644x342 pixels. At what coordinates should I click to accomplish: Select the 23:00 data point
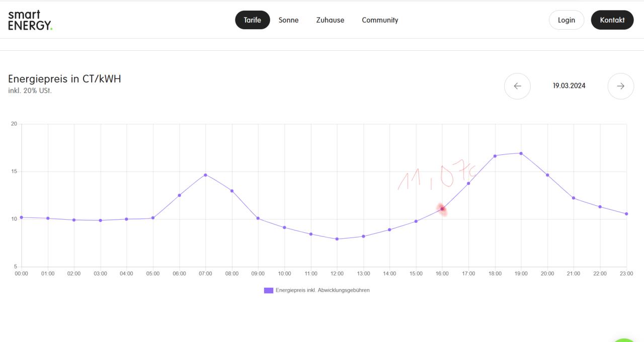coord(626,214)
